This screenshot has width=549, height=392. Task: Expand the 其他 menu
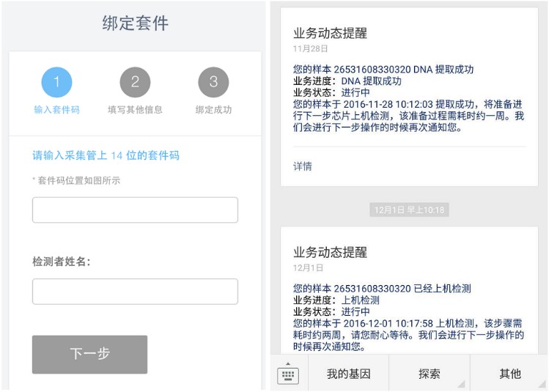pos(510,374)
